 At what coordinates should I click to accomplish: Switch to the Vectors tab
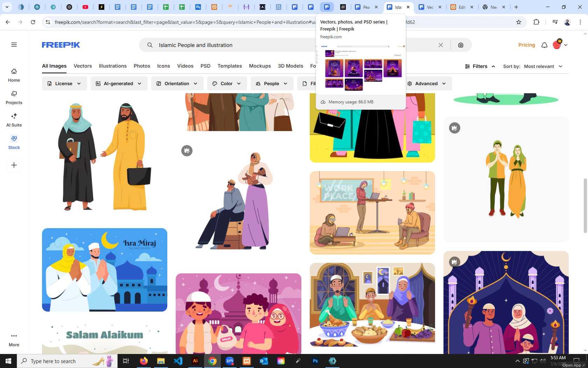point(83,66)
